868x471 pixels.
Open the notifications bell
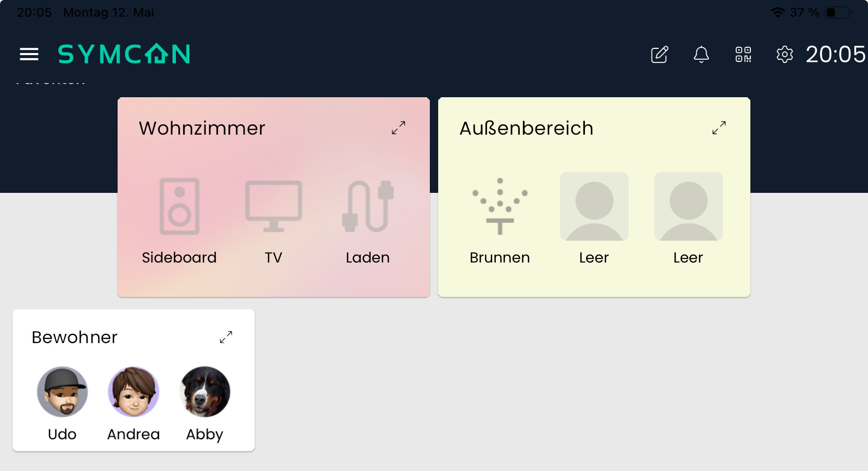[701, 54]
